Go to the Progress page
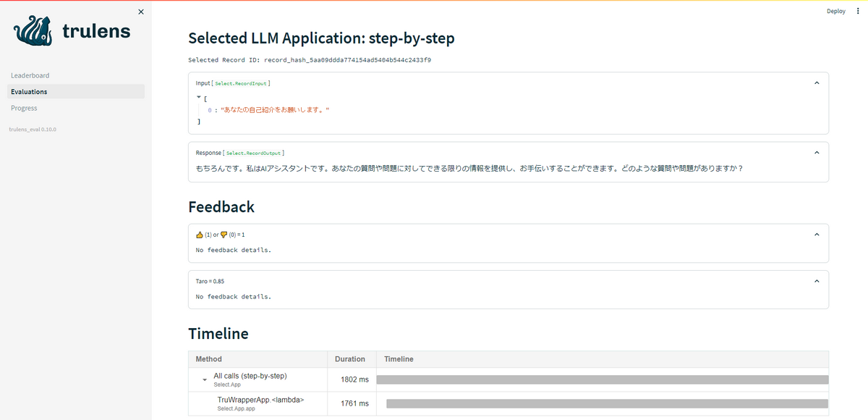 (x=24, y=108)
